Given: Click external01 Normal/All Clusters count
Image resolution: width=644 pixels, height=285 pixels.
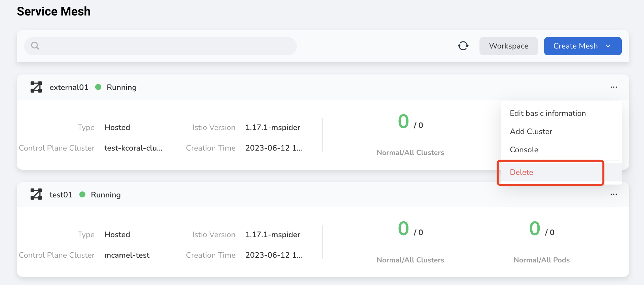Looking at the screenshot, I should click(410, 122).
